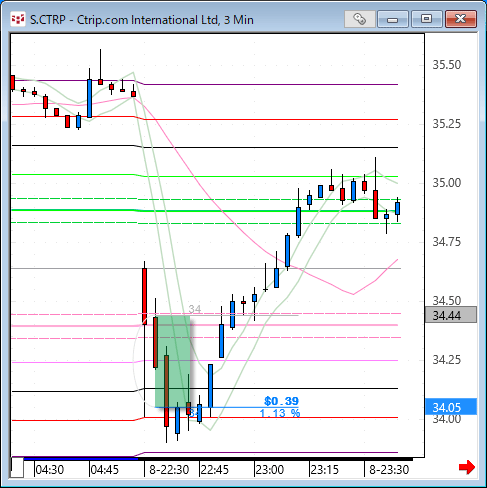Close the S.CTRP chart window
This screenshot has width=487, height=488.
click(x=461, y=19)
